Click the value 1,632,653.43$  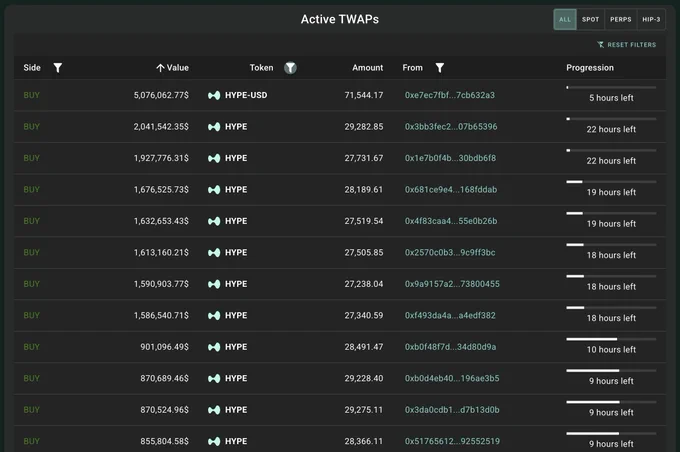point(161,221)
